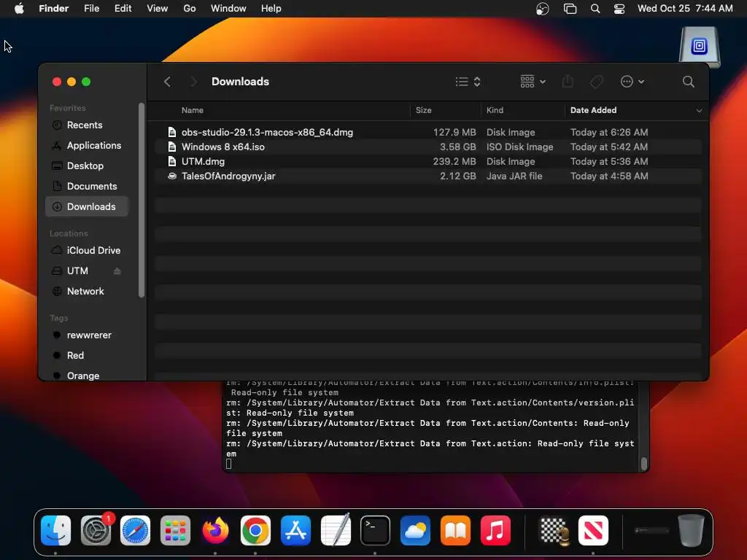Click Today at 5:36 AM date cell
This screenshot has height=560, width=747.
[609, 161]
